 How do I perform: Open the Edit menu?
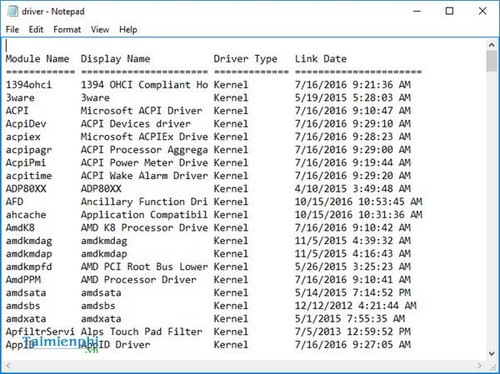click(x=36, y=30)
